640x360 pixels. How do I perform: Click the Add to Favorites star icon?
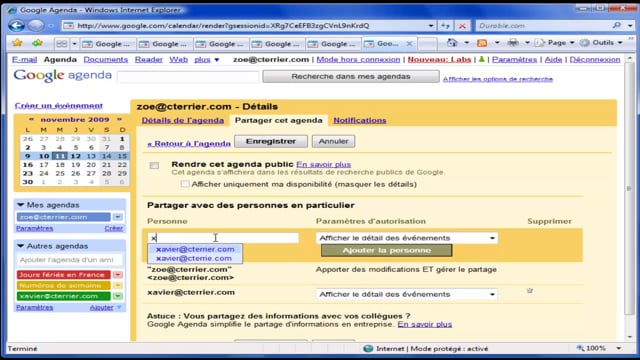click(38, 43)
